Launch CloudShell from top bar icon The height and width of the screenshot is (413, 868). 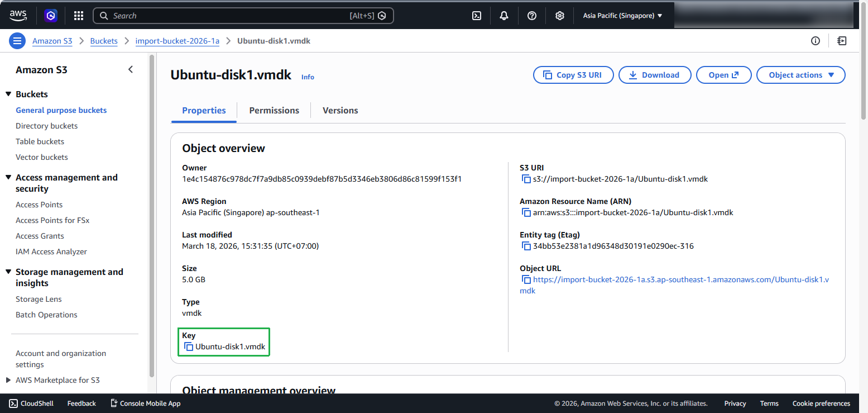[477, 16]
